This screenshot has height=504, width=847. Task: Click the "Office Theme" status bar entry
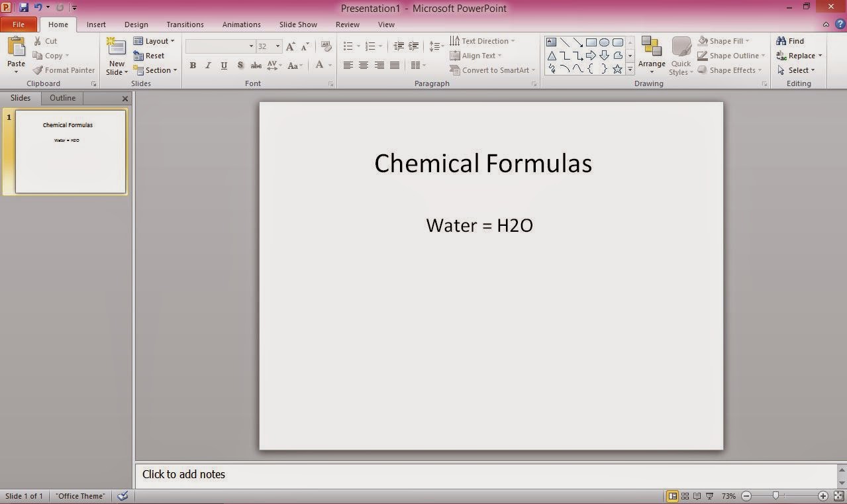pyautogui.click(x=80, y=495)
